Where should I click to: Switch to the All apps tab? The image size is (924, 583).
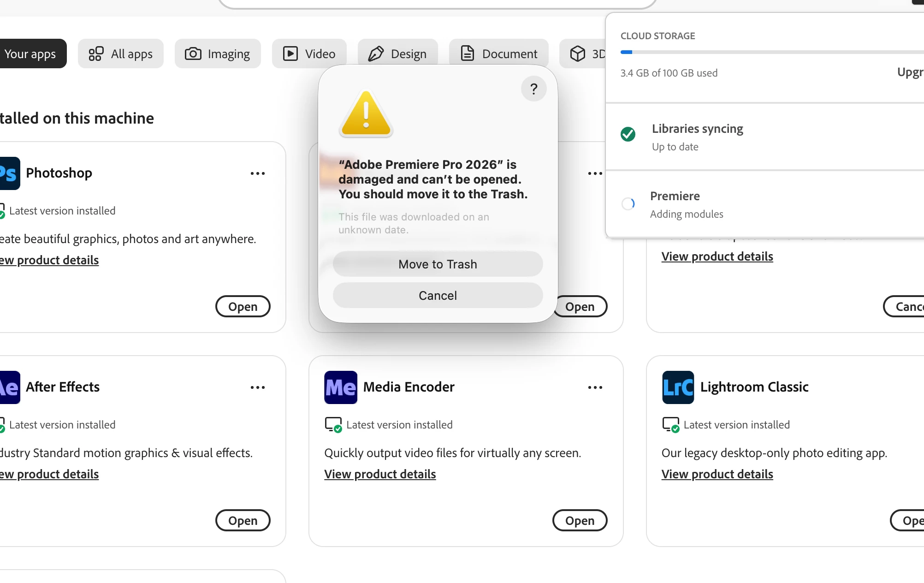[121, 54]
